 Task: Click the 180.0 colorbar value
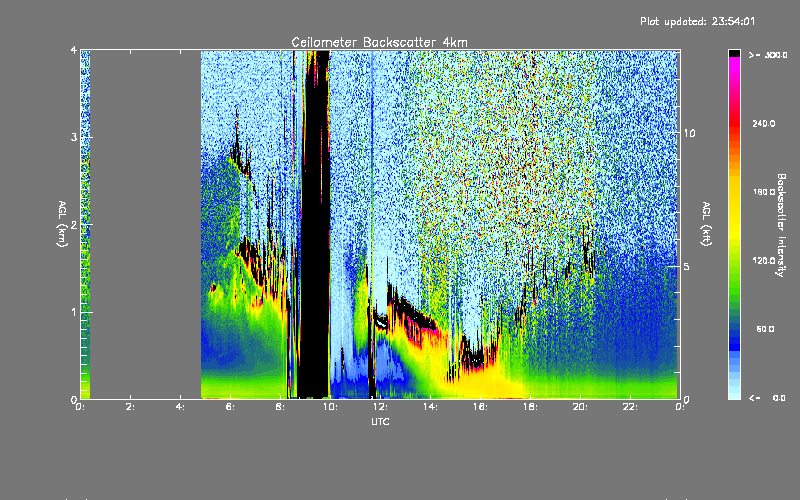click(764, 192)
